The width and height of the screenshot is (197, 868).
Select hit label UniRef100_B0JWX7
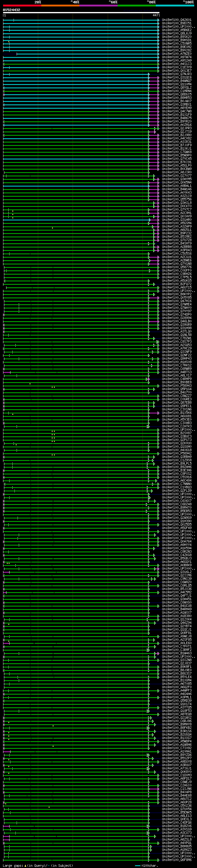pos(177,101)
